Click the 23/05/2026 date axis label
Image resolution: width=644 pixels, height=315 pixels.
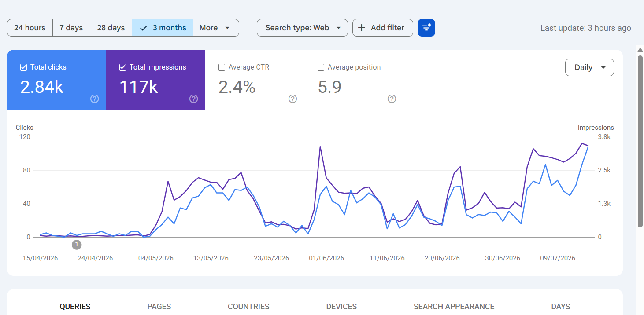point(271,258)
